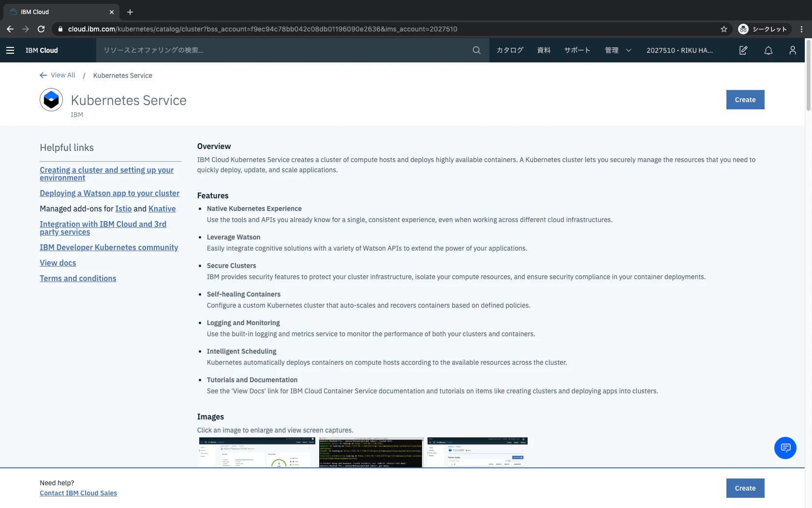Click the search magnifier icon
Screen dimensions: 812x508
[476, 50]
